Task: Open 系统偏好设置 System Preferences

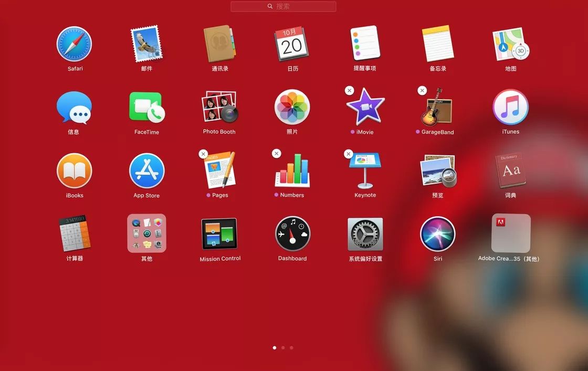Action: coord(365,234)
